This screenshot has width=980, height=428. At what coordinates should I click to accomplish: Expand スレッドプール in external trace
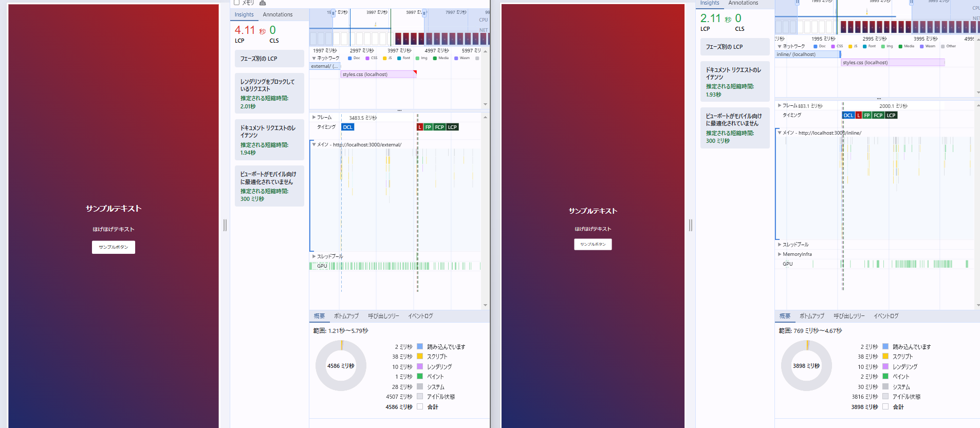pos(314,256)
